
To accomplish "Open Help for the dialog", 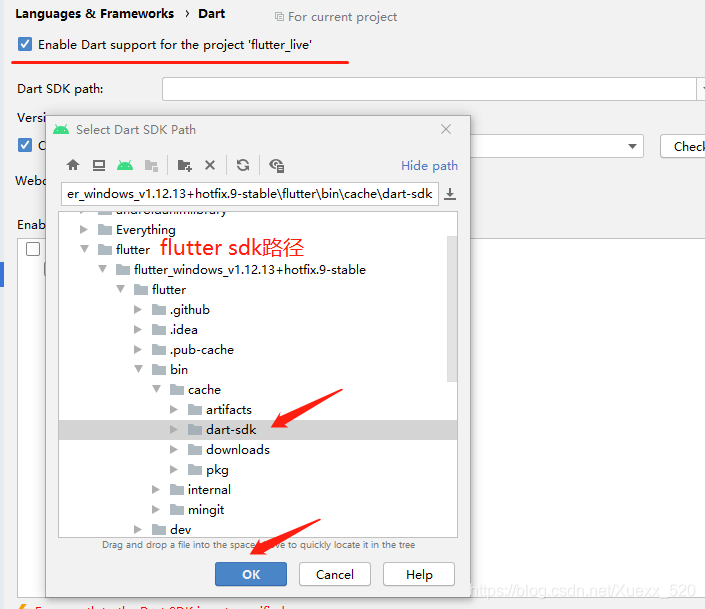I will click(419, 574).
